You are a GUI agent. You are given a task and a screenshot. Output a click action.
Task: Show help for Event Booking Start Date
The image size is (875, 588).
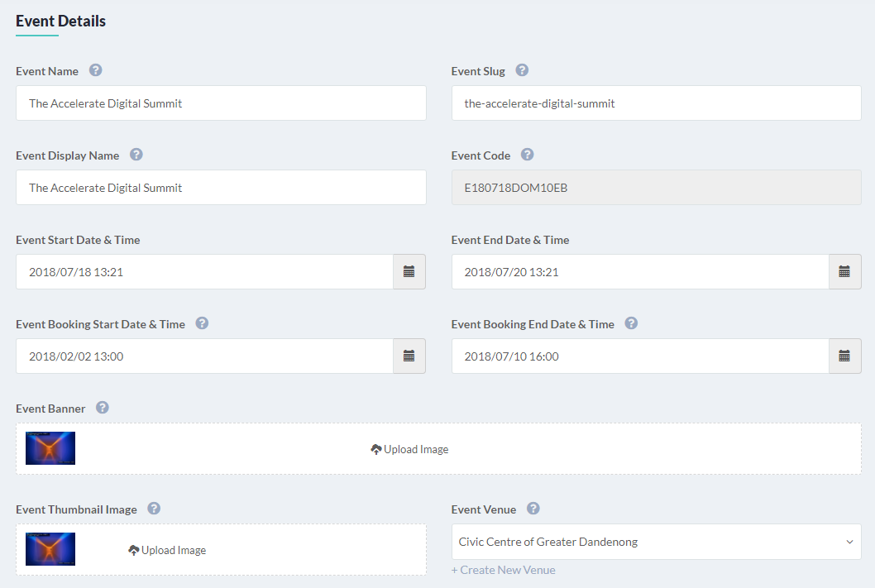(202, 323)
